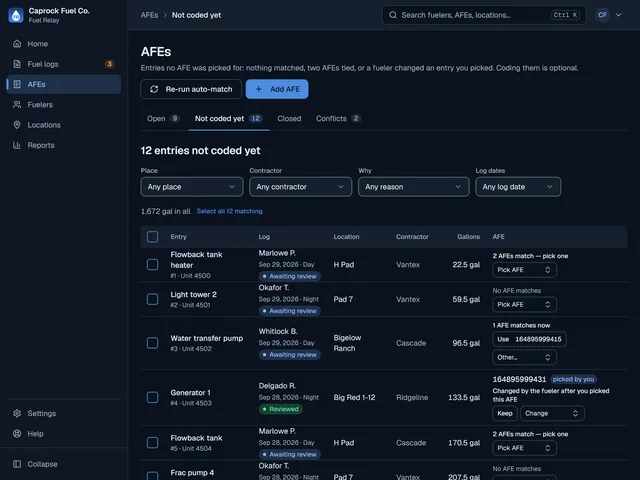Check the Light tower 2 row

(x=153, y=299)
